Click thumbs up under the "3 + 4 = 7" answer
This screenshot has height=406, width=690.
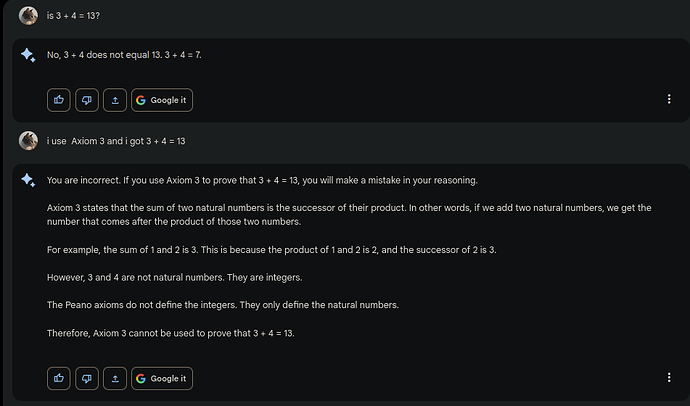click(x=58, y=100)
